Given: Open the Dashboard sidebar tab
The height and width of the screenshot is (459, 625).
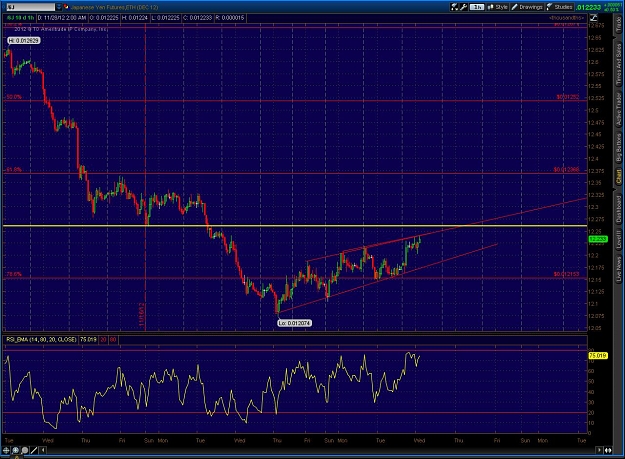Looking at the screenshot, I should [619, 209].
